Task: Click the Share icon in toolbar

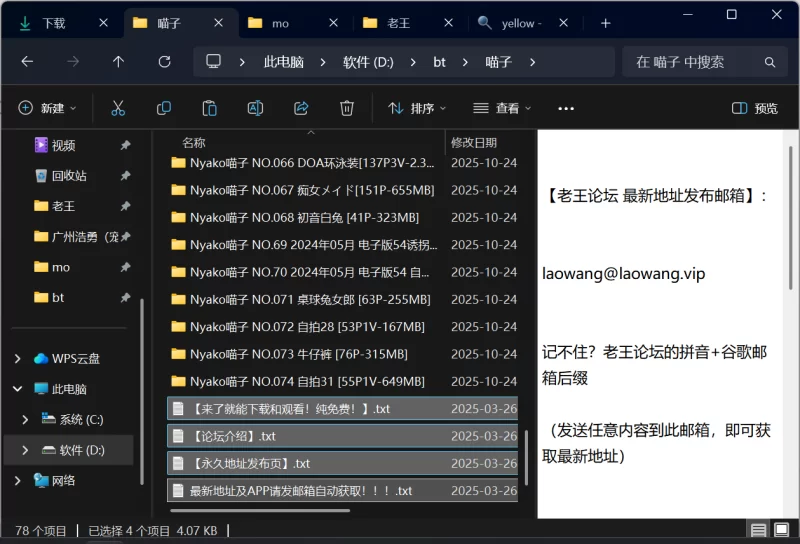Action: click(301, 108)
